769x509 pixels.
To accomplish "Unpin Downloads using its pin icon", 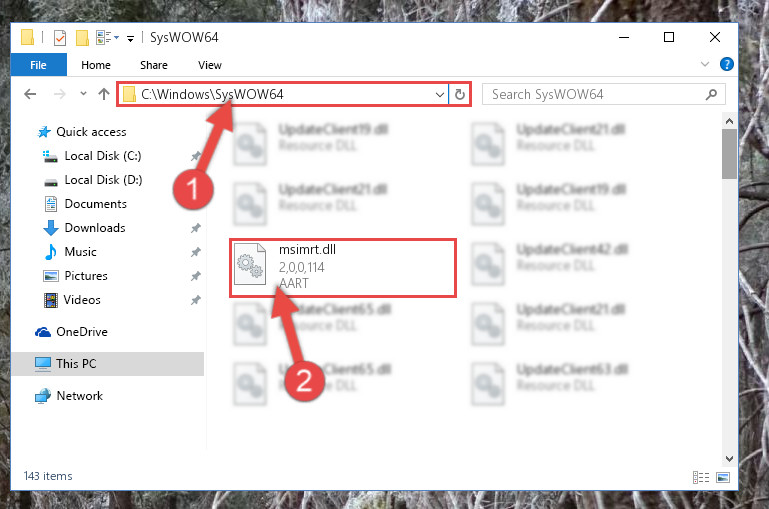I will [x=196, y=228].
